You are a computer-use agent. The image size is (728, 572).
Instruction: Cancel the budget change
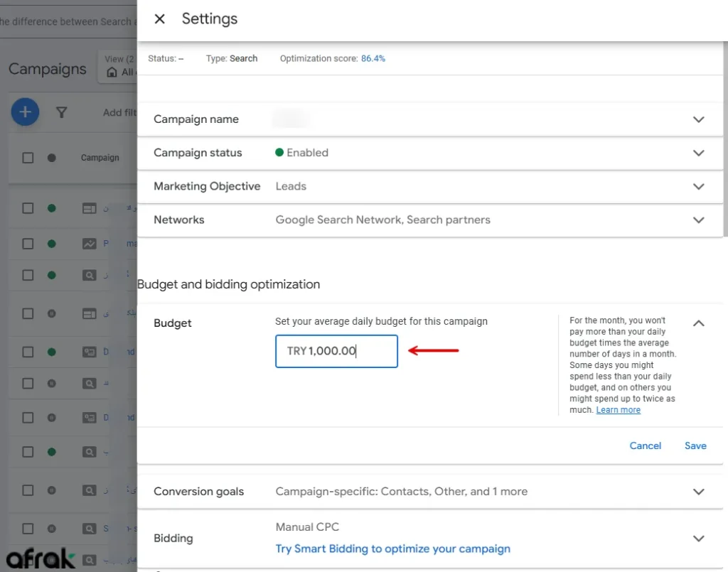coord(645,446)
